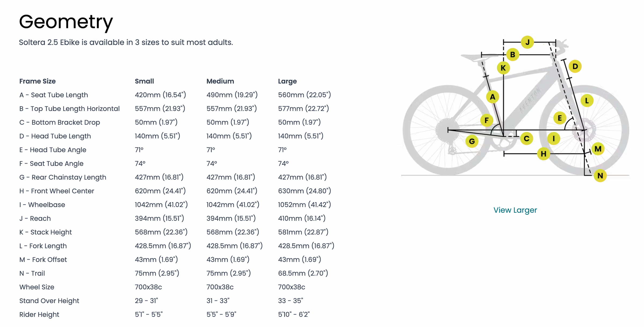This screenshot has width=644, height=327.
Task: Click the Large column header
Action: click(287, 81)
